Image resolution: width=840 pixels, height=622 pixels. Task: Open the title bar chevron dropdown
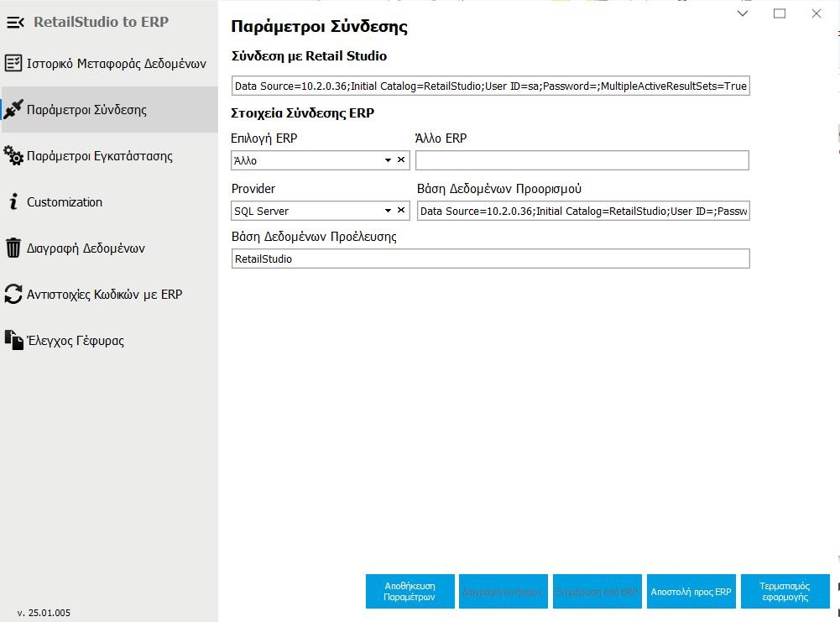[743, 13]
